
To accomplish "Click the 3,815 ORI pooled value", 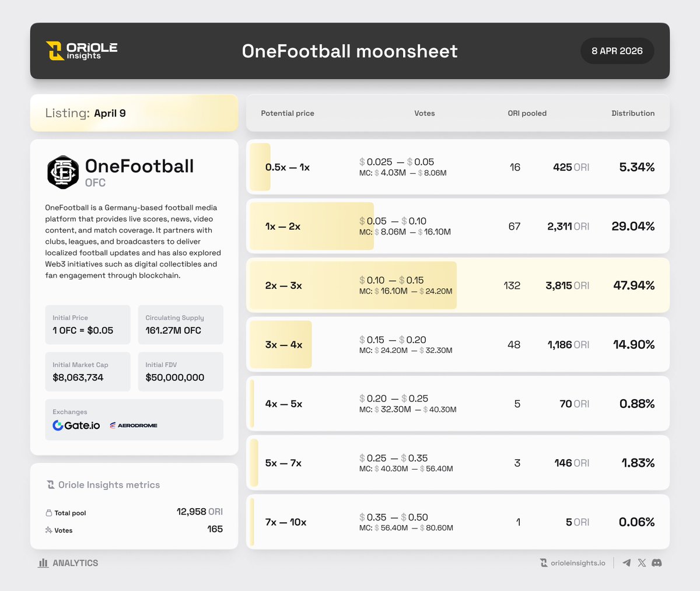I will click(x=568, y=286).
